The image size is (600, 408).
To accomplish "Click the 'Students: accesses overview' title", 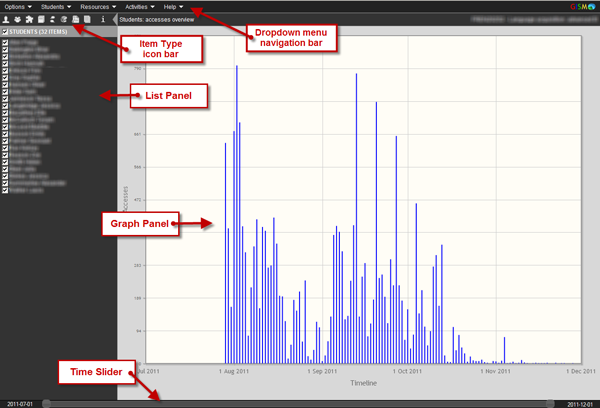I will pyautogui.click(x=157, y=20).
